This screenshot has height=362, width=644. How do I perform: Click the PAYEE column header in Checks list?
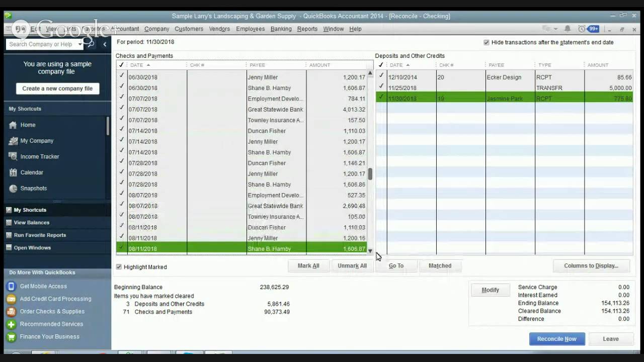coord(276,65)
